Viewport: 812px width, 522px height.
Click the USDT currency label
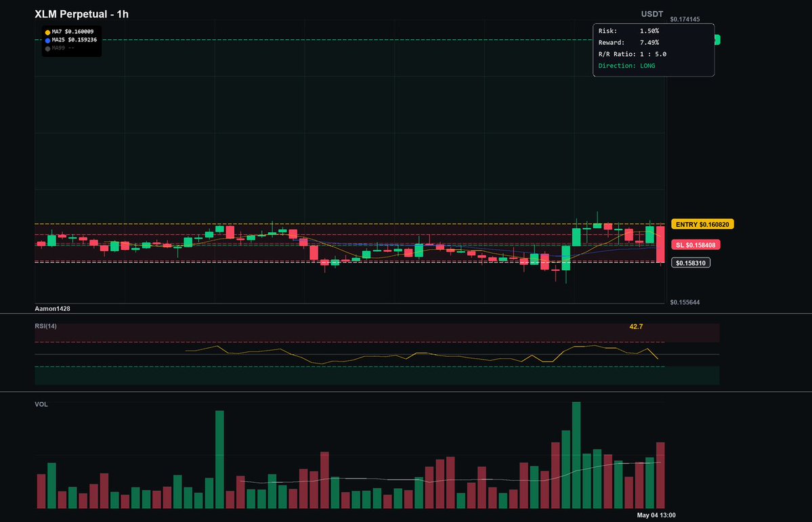point(652,14)
